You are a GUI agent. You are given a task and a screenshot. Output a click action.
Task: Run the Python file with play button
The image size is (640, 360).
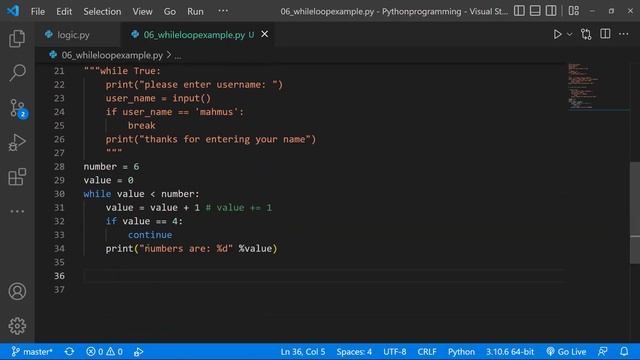(557, 34)
